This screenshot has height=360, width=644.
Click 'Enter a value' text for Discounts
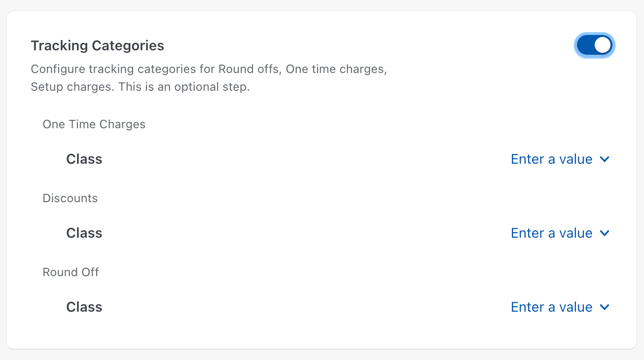point(551,233)
